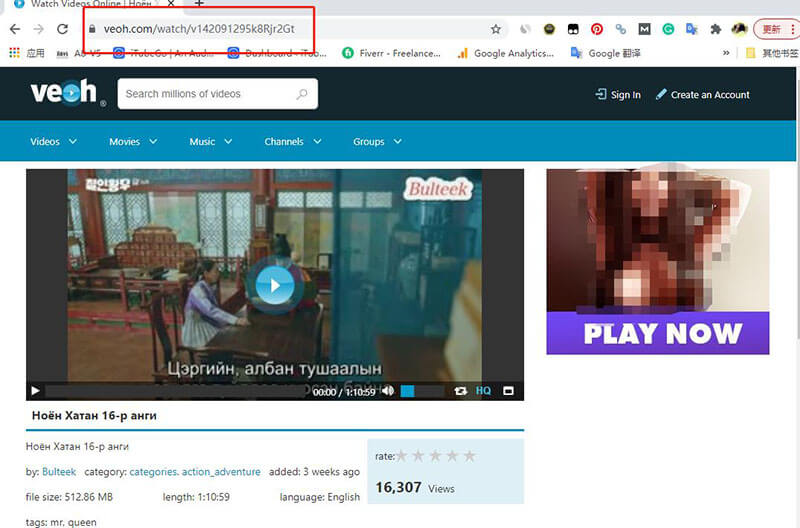Rate the video with fifth star
The width and height of the screenshot is (800, 528).
(469, 456)
